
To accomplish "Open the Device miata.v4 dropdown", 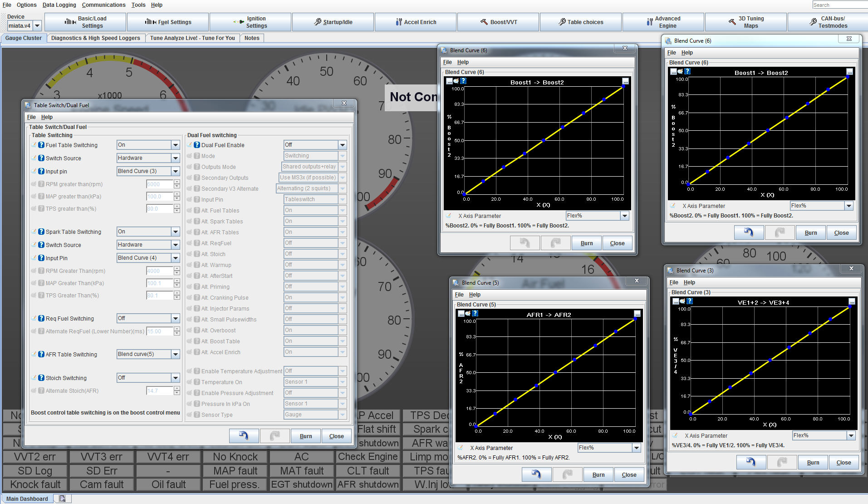I will (37, 26).
